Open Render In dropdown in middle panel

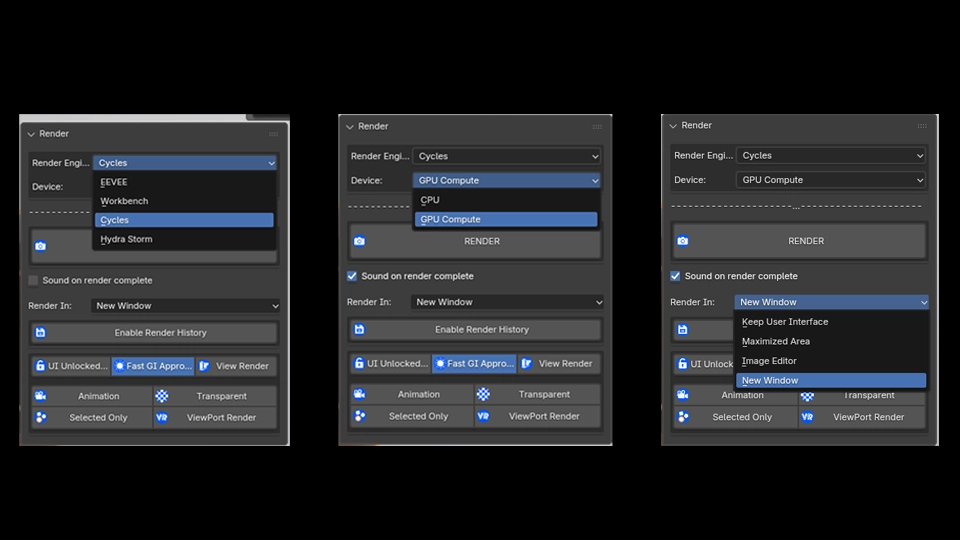pos(508,302)
